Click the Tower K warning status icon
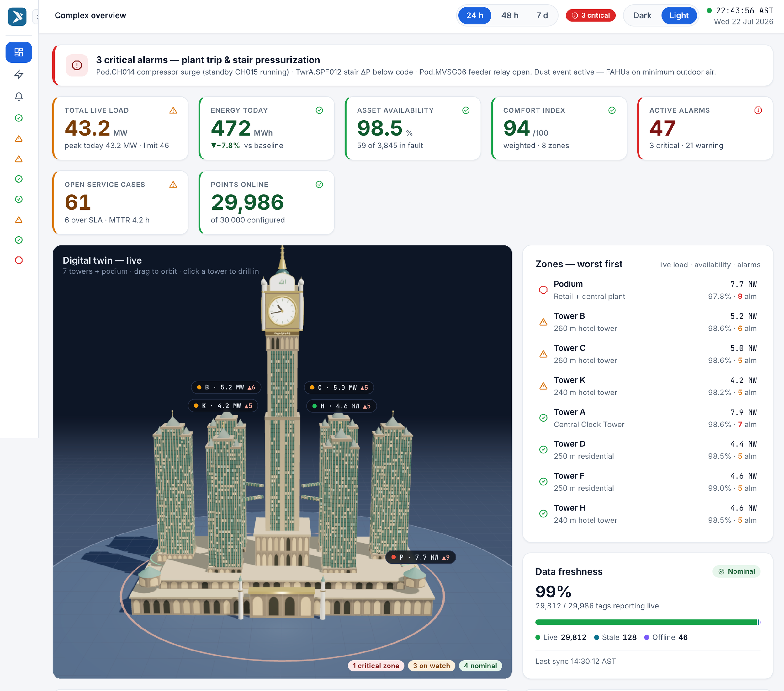The width and height of the screenshot is (784, 691). point(543,386)
